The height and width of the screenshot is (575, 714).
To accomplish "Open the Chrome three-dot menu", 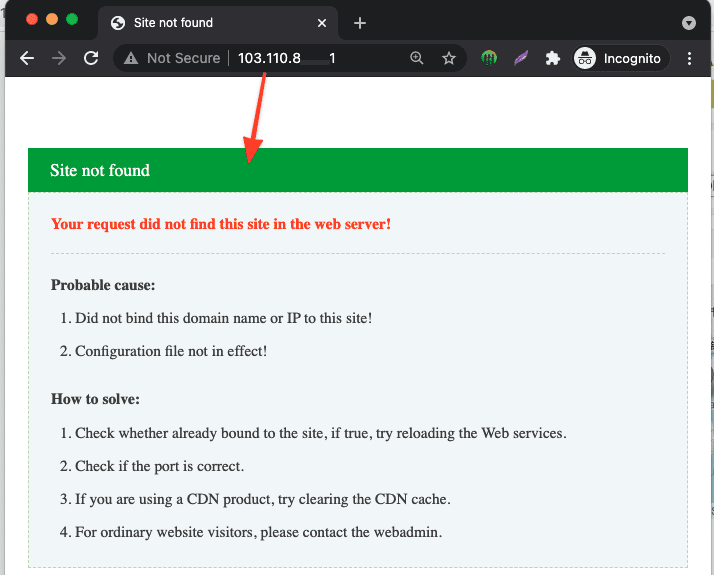I will 690,59.
